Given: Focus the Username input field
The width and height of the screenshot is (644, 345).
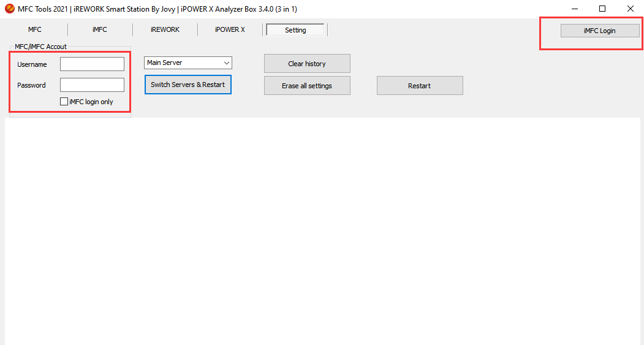Looking at the screenshot, I should (92, 64).
